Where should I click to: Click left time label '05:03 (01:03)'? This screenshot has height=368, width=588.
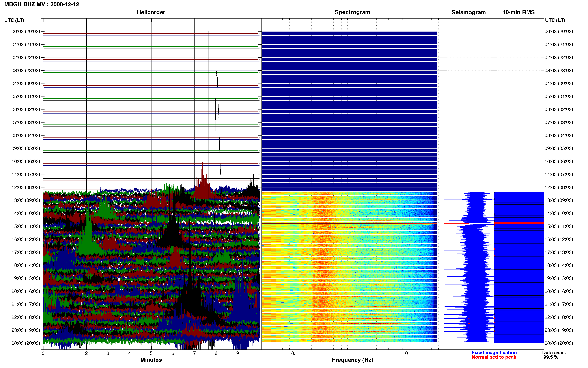point(26,96)
